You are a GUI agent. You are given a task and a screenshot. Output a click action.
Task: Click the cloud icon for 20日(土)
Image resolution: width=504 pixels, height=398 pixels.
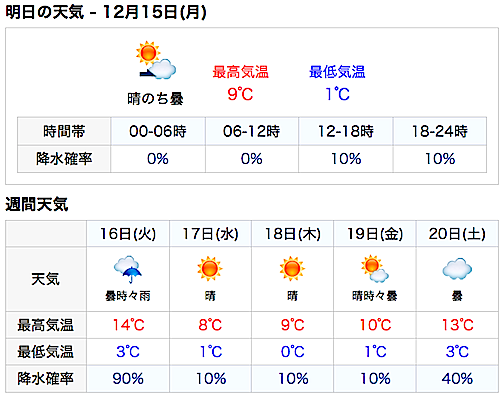pyautogui.click(x=457, y=269)
